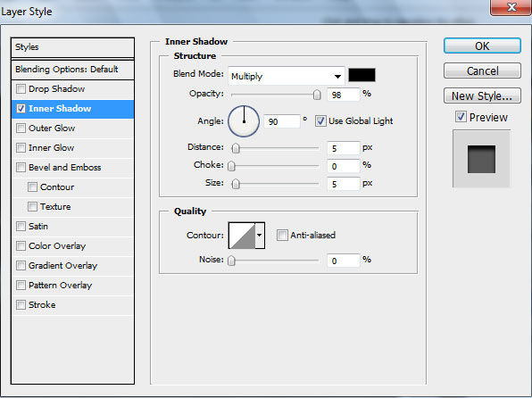This screenshot has width=532, height=398.
Task: Click the New Style... button
Action: (x=482, y=96)
